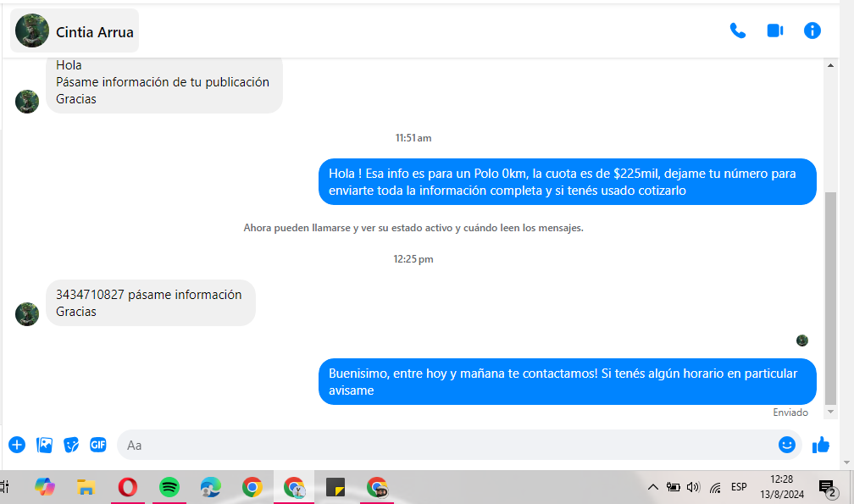Click the '12:25 pm' timestamp
Screen dimensions: 854x504
point(413,259)
